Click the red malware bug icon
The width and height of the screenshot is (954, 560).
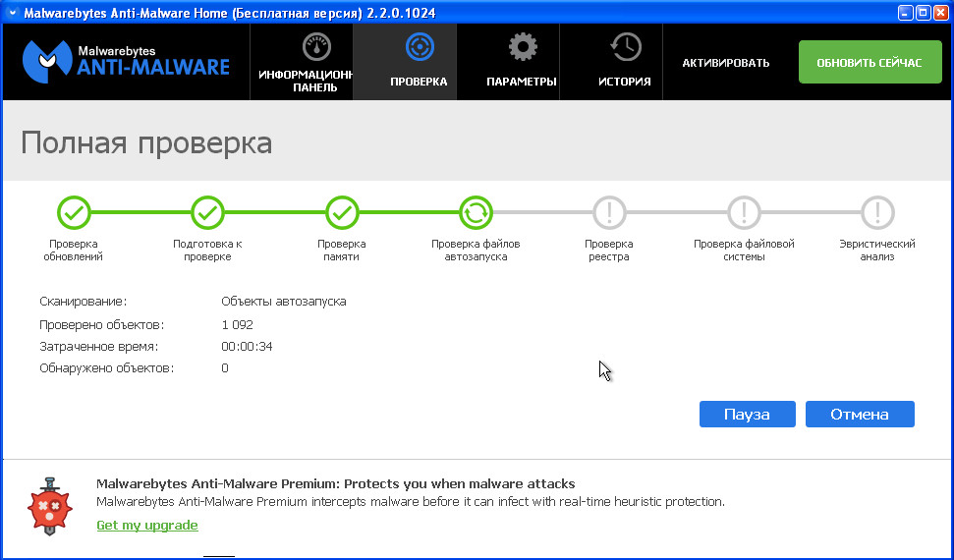tap(49, 508)
